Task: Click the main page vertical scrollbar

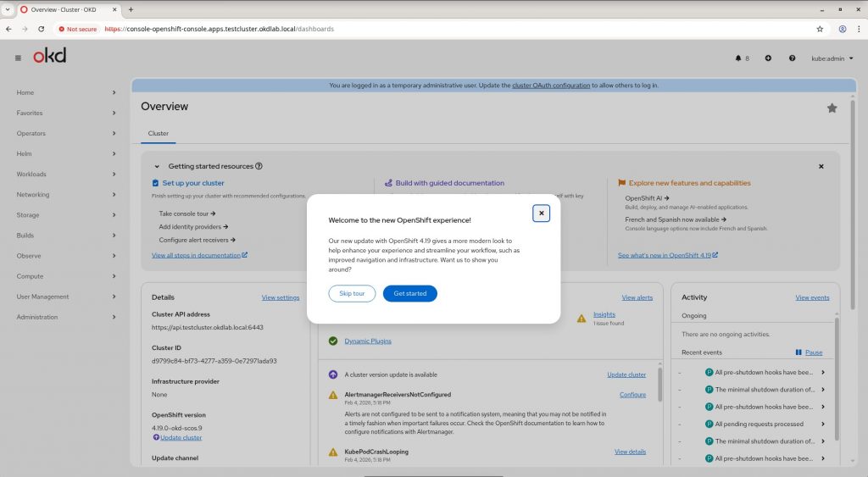Action: pyautogui.click(x=851, y=254)
